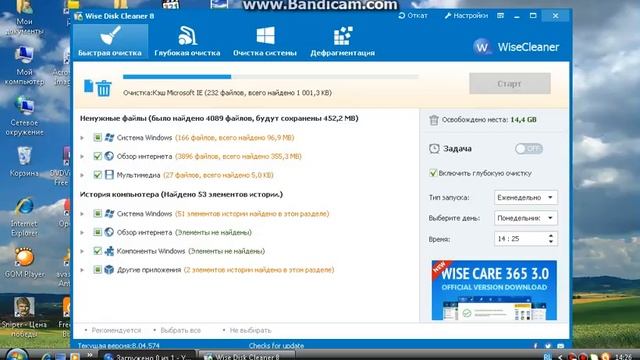
Task: Expand the Мультимедиа row
Action: (x=82, y=175)
